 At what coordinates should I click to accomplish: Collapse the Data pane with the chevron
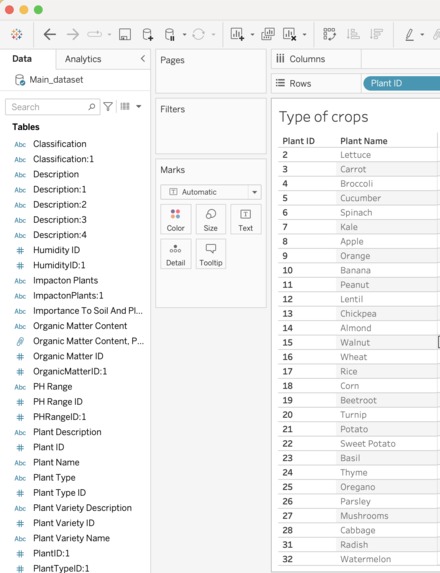pyautogui.click(x=143, y=59)
